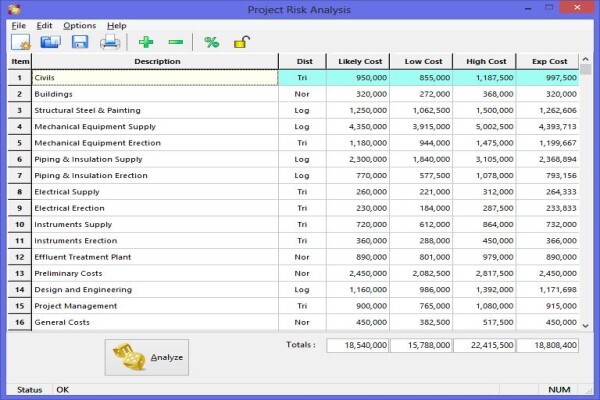Click the green percent toolbar icon
The height and width of the screenshot is (400, 600).
coord(211,42)
